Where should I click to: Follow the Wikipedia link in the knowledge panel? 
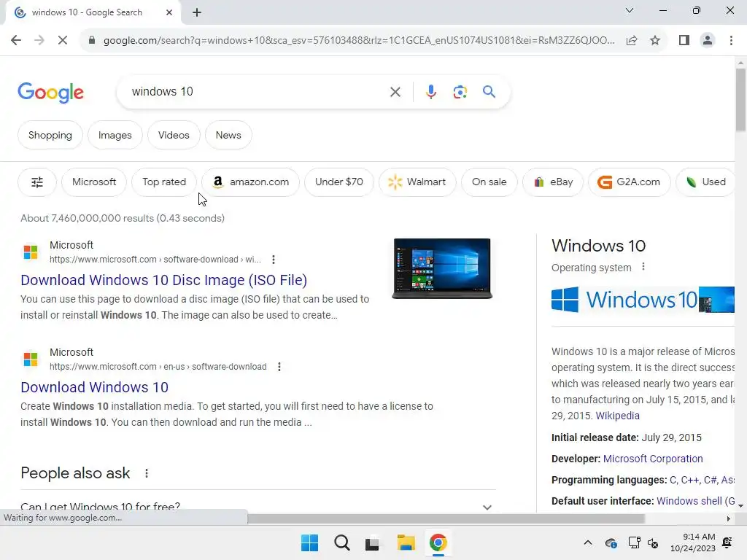point(617,416)
